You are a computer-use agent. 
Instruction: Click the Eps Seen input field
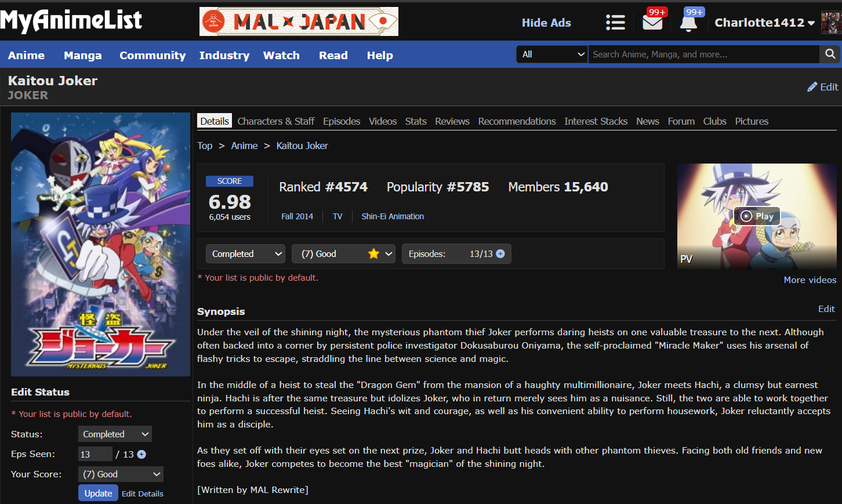tap(95, 454)
